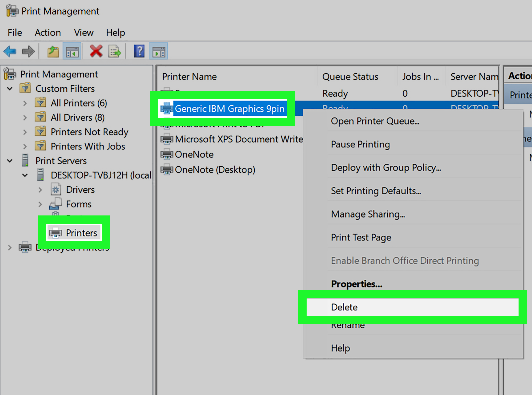Select the Custom Filters tree label
532x395 pixels.
coord(65,89)
